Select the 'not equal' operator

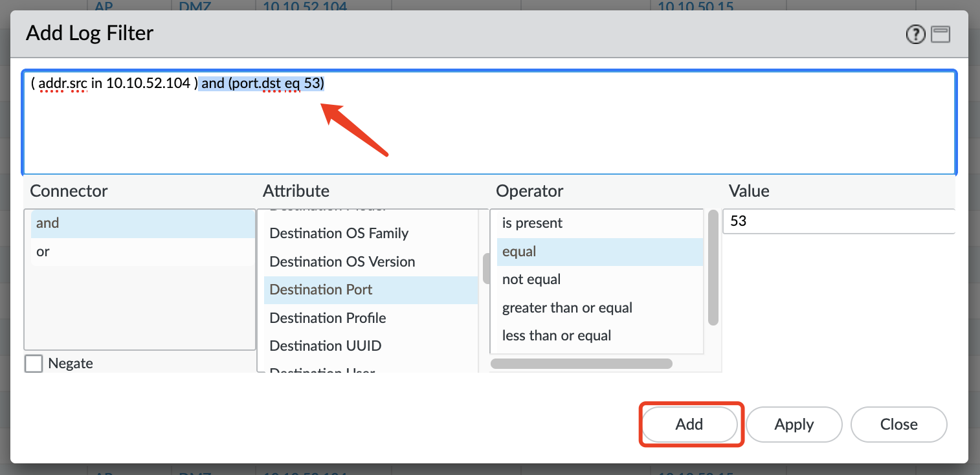[600, 280]
